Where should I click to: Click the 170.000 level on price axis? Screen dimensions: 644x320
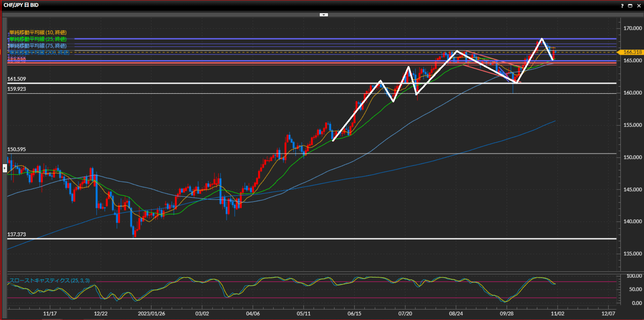tap(632, 28)
